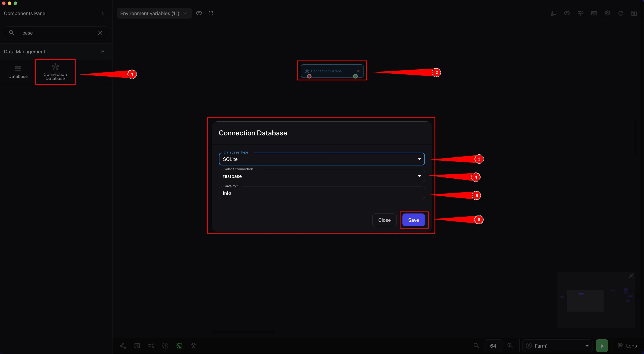Open the Farm1 profile dropdown
Image resolution: width=644 pixels, height=354 pixels.
(x=557, y=346)
